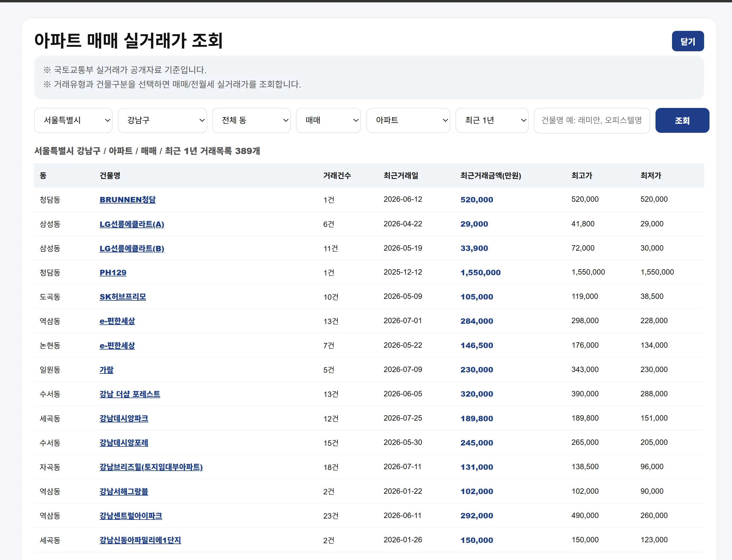Open the BRUNNEN청담 building link

128,200
